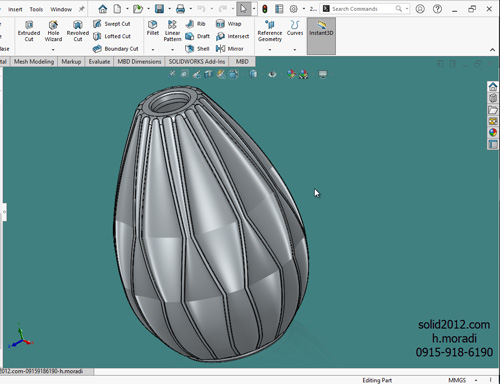Return to Previous View
This screenshot has height=384, width=500.
tap(197, 74)
